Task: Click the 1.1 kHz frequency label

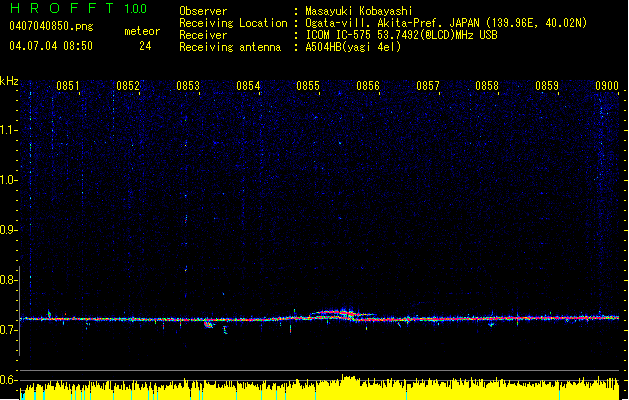Action: click(9, 130)
